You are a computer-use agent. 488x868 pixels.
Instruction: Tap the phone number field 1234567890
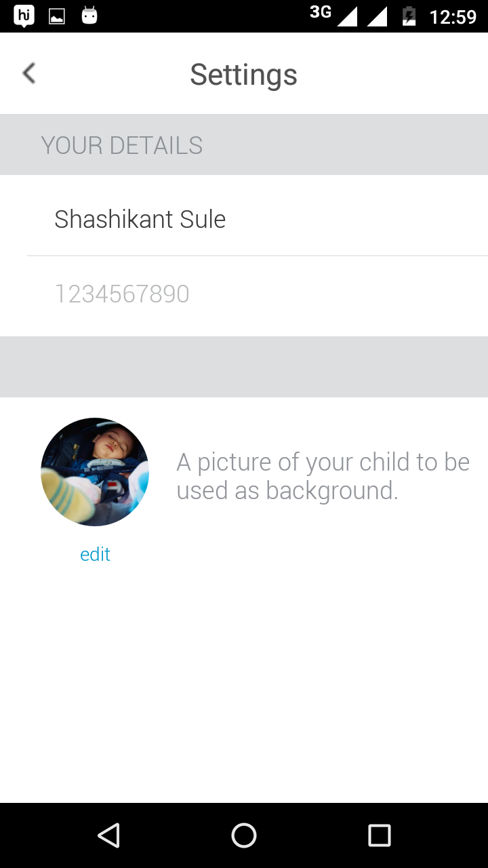click(122, 294)
